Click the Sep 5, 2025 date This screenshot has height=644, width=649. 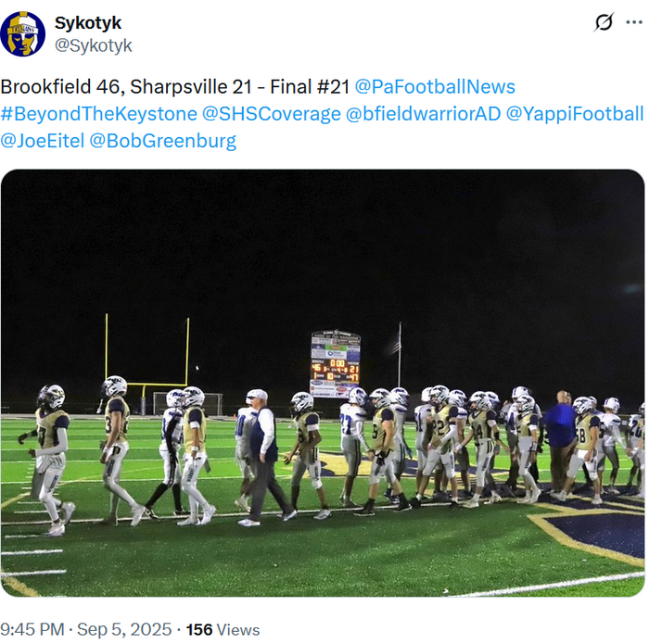[x=124, y=629]
